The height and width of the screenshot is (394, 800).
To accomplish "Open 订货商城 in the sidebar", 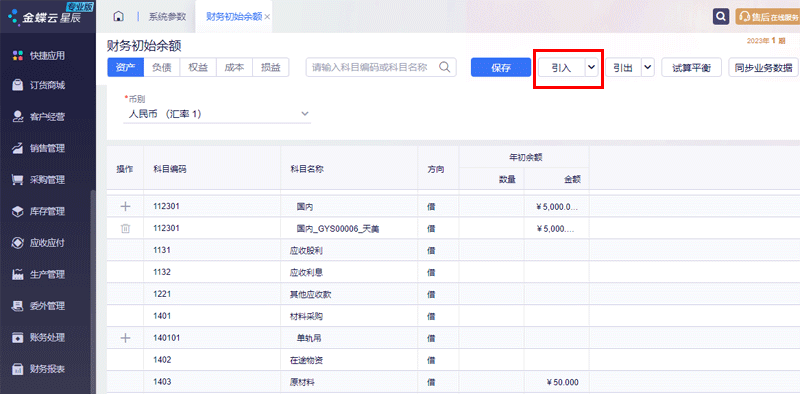I will click(x=39, y=85).
